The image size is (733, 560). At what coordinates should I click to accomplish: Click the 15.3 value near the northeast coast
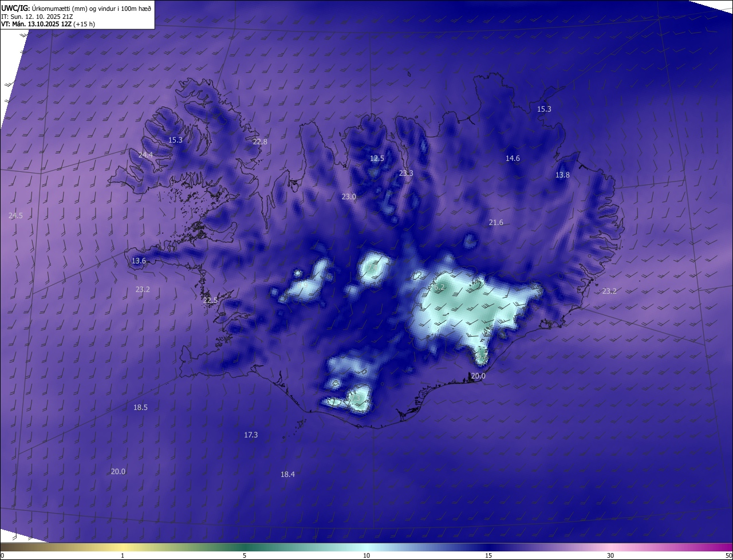tap(544, 109)
